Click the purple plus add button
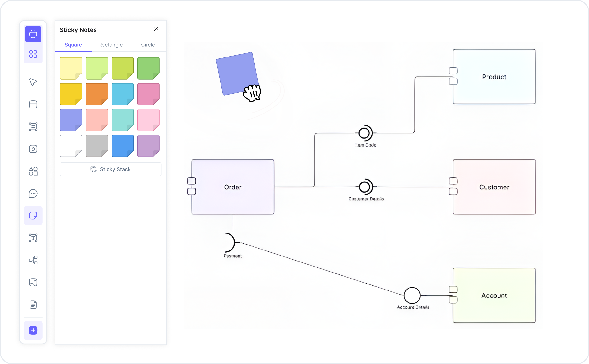Image resolution: width=589 pixels, height=364 pixels. [x=33, y=330]
